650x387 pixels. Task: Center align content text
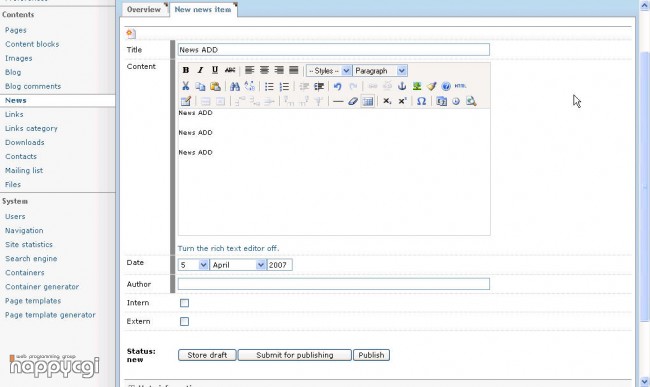tap(264, 70)
